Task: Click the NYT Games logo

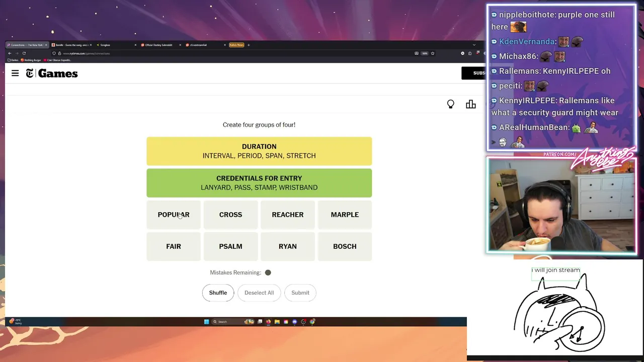Action: pos(52,73)
